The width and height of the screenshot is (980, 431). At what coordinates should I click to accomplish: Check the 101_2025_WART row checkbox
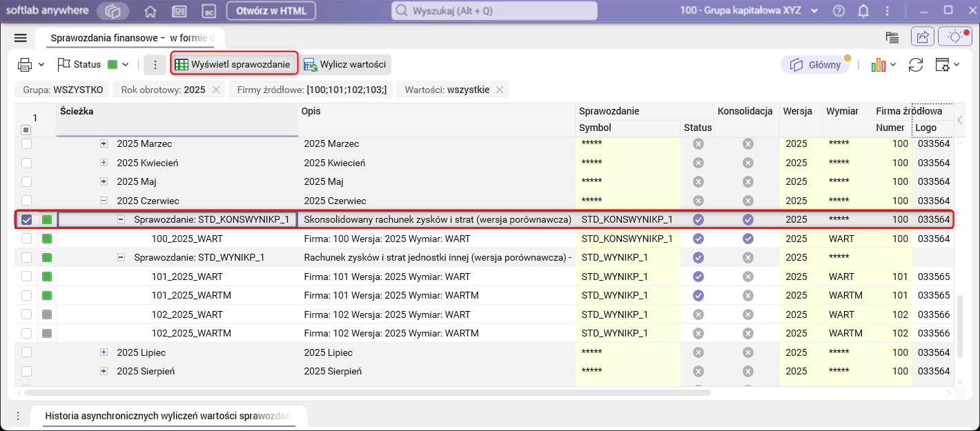pos(26,277)
